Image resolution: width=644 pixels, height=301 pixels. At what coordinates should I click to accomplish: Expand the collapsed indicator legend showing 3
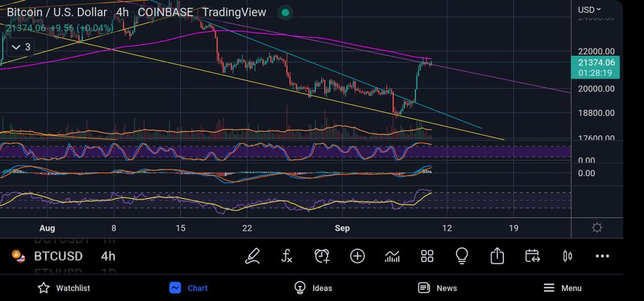[x=21, y=47]
